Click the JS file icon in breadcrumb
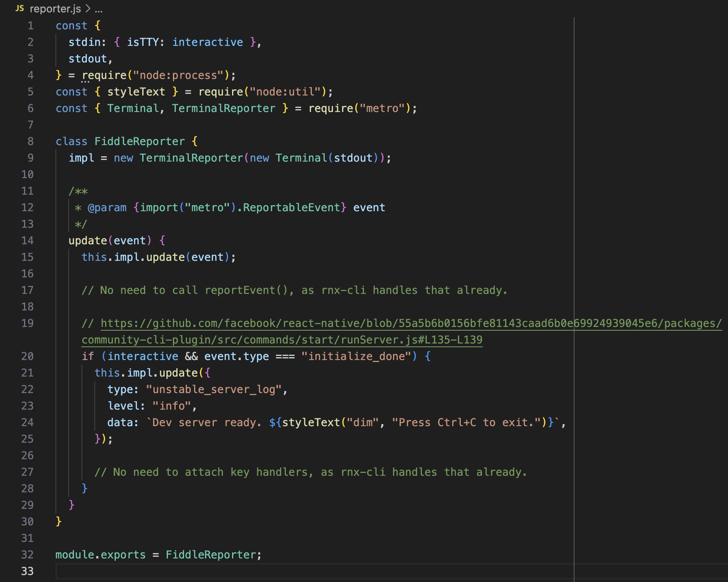This screenshot has height=582, width=728. coord(20,8)
